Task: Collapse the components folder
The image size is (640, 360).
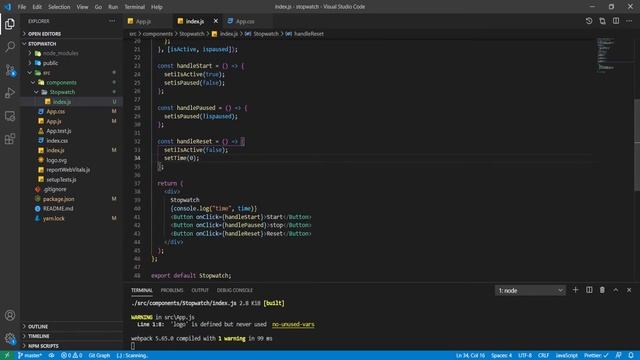Action: pos(72,82)
